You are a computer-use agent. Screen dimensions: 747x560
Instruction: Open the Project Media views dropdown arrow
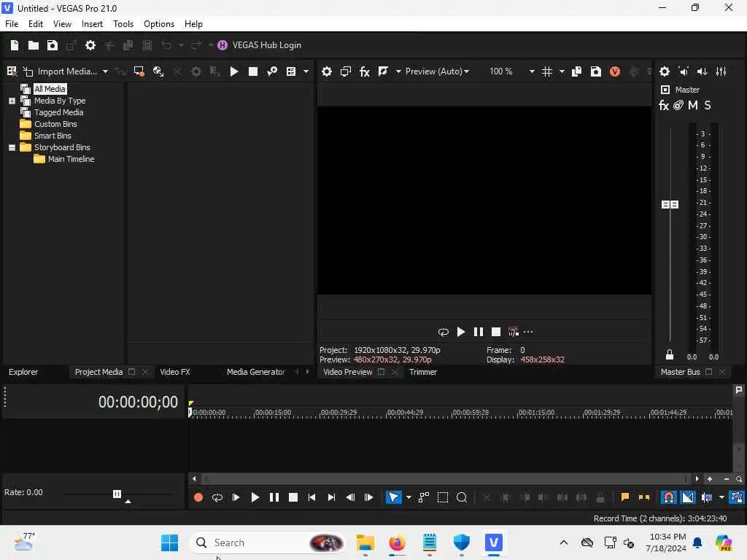(306, 71)
